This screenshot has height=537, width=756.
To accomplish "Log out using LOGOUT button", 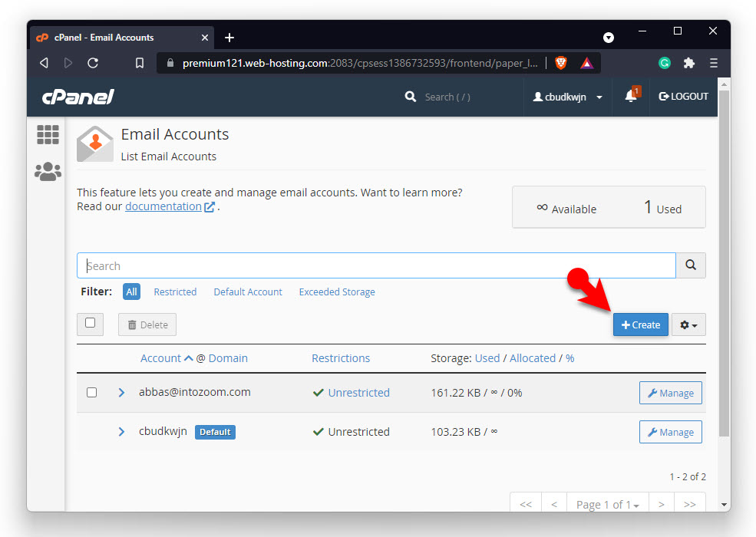I will coord(683,97).
